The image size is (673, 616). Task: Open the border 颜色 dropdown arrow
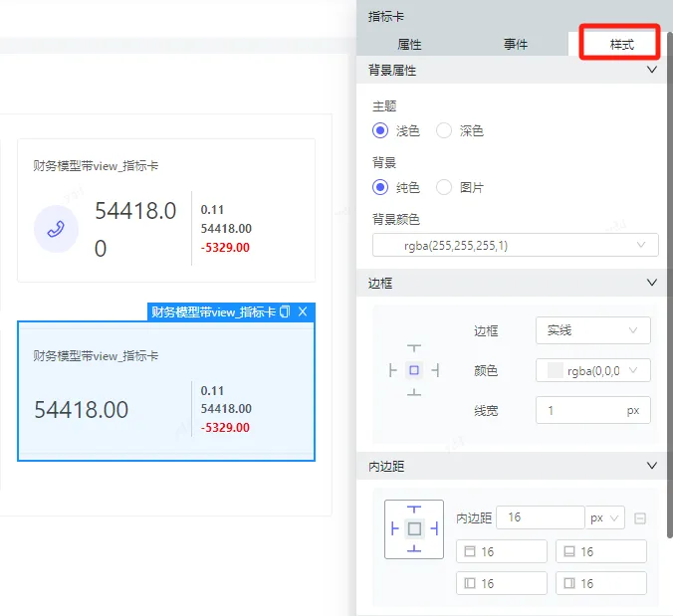[x=633, y=370]
